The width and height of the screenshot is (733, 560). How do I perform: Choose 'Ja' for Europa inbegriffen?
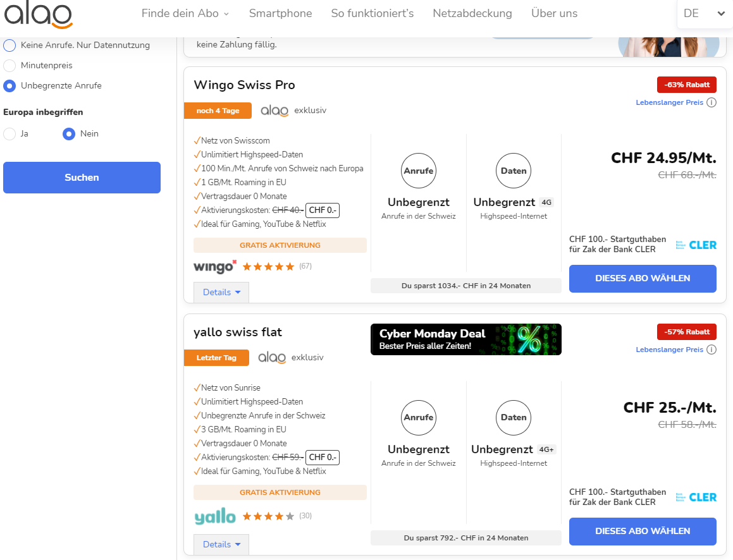(x=10, y=134)
